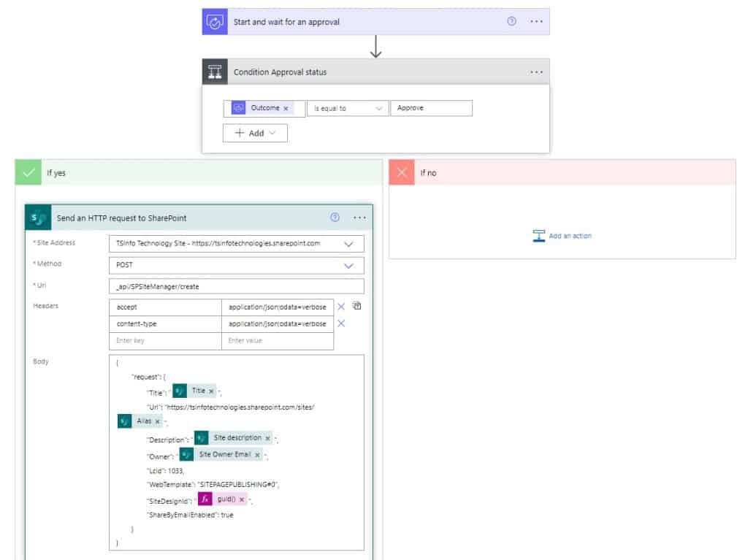
Task: Click the guid() expression fx icon
Action: click(205, 499)
